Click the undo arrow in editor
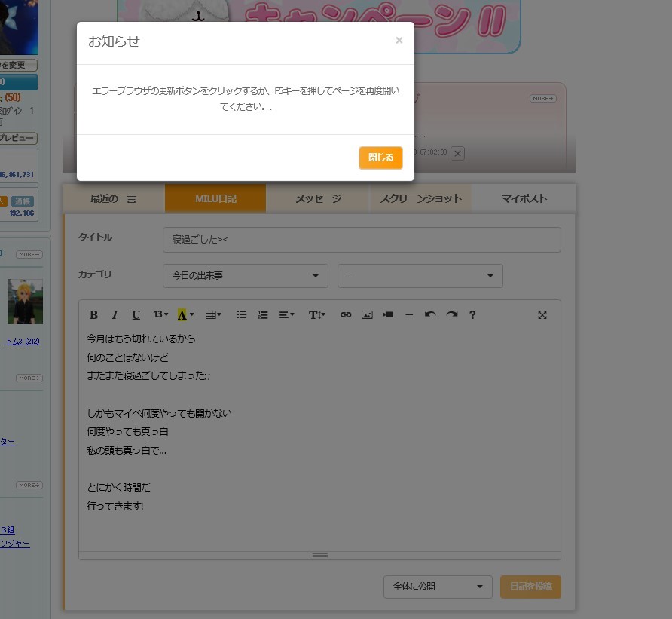Image resolution: width=672 pixels, height=619 pixels. (x=430, y=315)
